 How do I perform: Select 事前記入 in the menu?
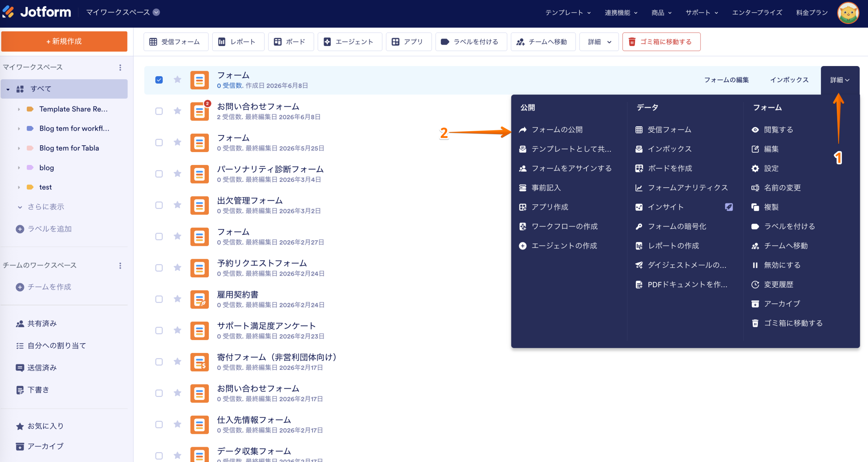tap(540, 188)
